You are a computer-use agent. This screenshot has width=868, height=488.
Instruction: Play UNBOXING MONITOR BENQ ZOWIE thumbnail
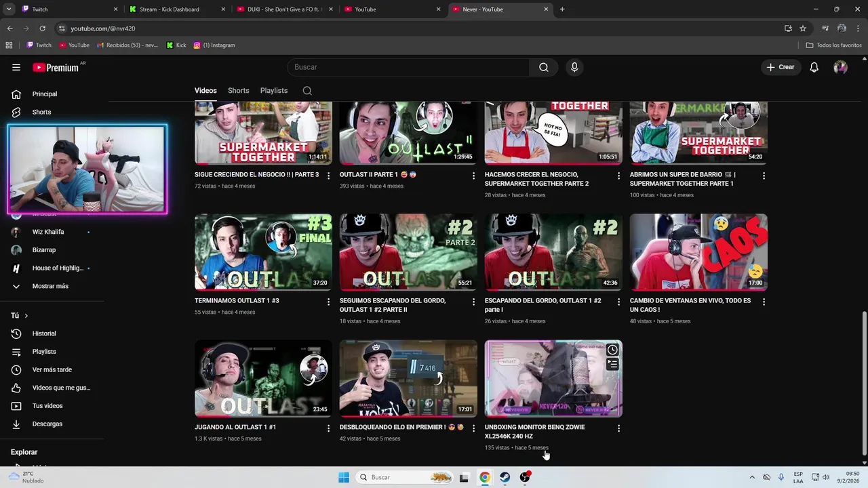coord(553,378)
